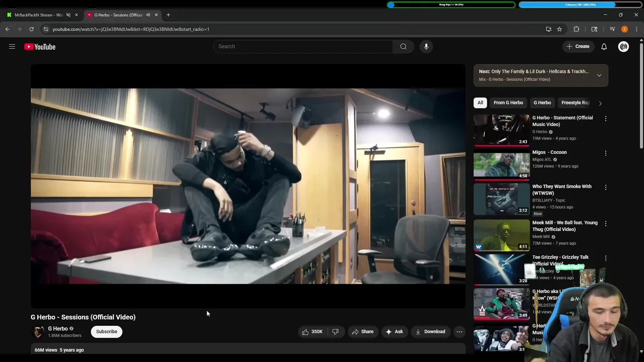Mute the G Herbo Sessions tab audio
644x362 pixels.
pyautogui.click(x=148, y=15)
